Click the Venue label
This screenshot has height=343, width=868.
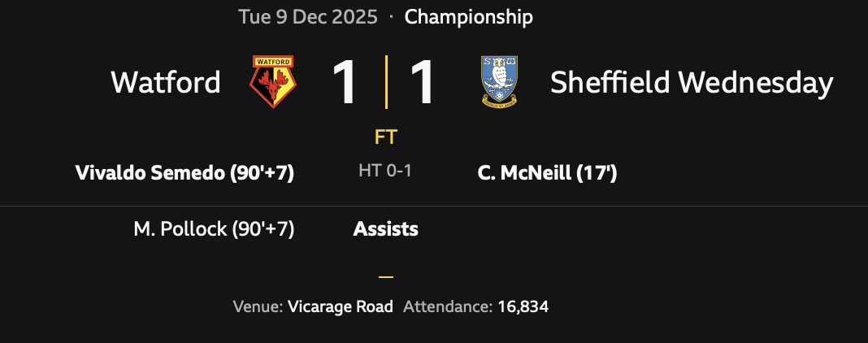258,307
